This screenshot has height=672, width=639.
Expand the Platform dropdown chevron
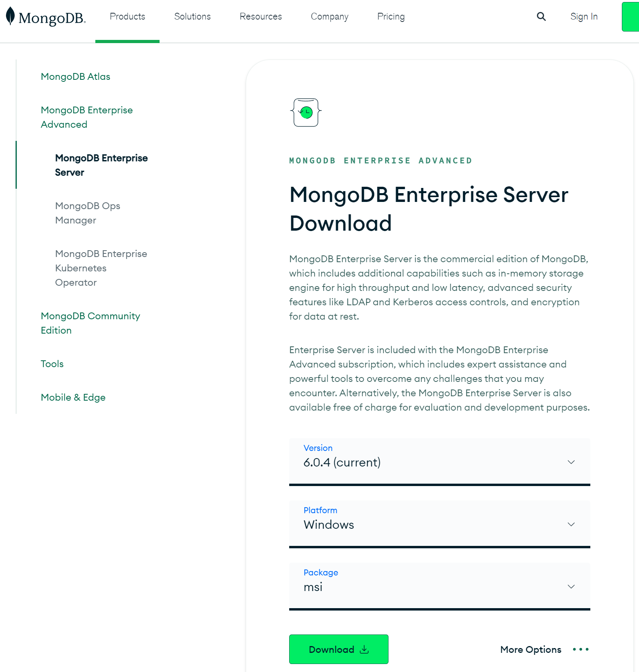[x=571, y=524]
